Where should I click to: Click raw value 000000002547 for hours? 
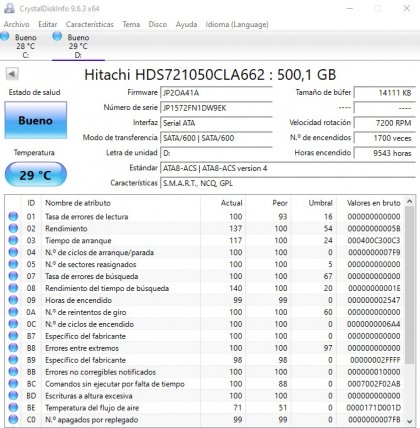point(374,300)
